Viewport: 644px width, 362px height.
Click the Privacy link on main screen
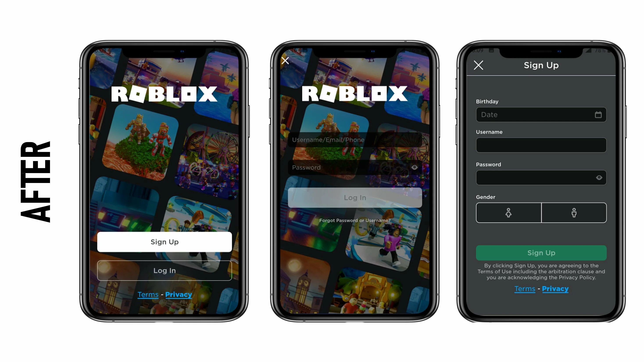pos(179,294)
